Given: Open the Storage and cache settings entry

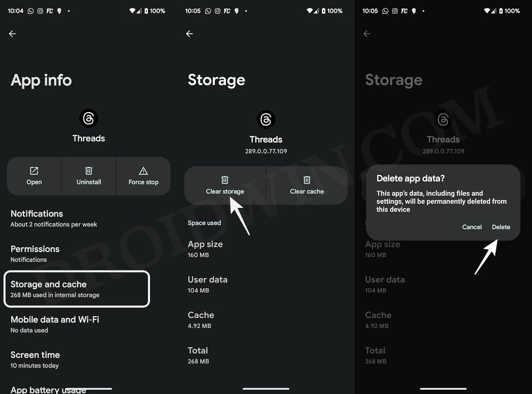Looking at the screenshot, I should [x=77, y=289].
